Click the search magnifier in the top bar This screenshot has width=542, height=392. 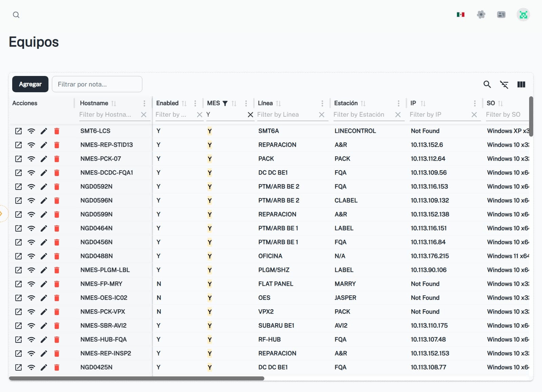tap(16, 15)
